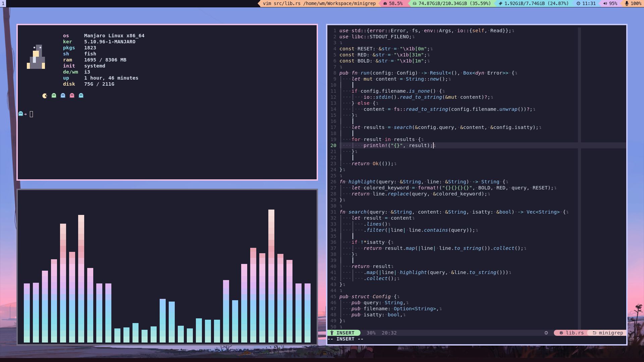Click the lib.rs file icon in vim statusline
This screenshot has width=644, height=362.
[561, 333]
